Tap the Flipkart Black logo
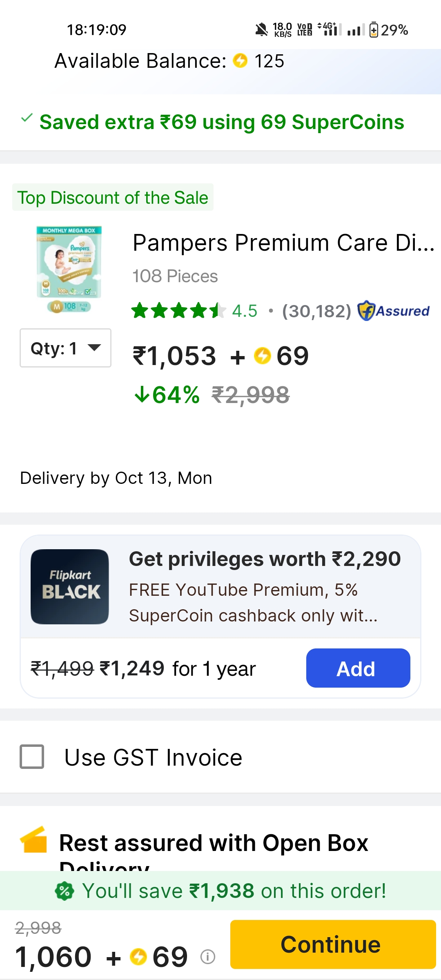The height and width of the screenshot is (980, 441). click(70, 586)
